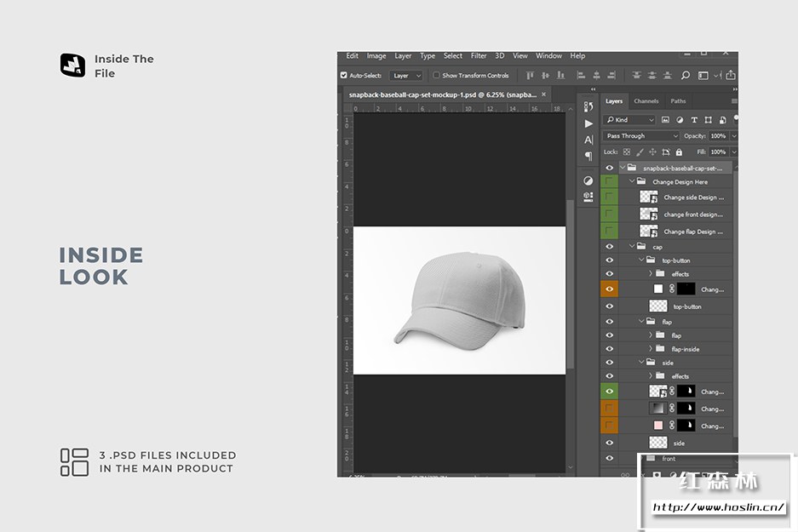Uncheck the Auto-Select checkbox

[344, 76]
